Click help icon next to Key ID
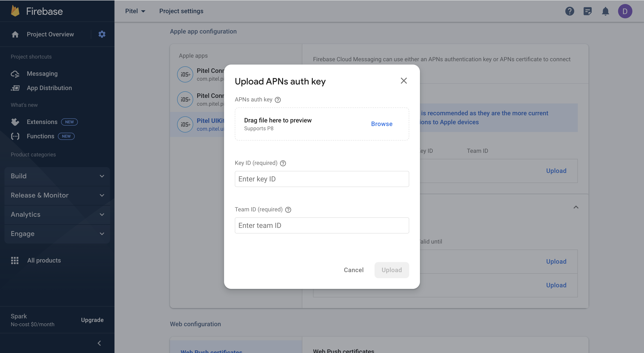The width and height of the screenshot is (644, 353). coord(283,163)
